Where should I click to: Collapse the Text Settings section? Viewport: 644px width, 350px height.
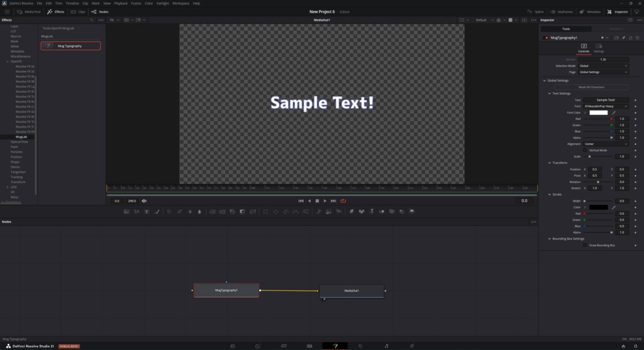(550, 94)
